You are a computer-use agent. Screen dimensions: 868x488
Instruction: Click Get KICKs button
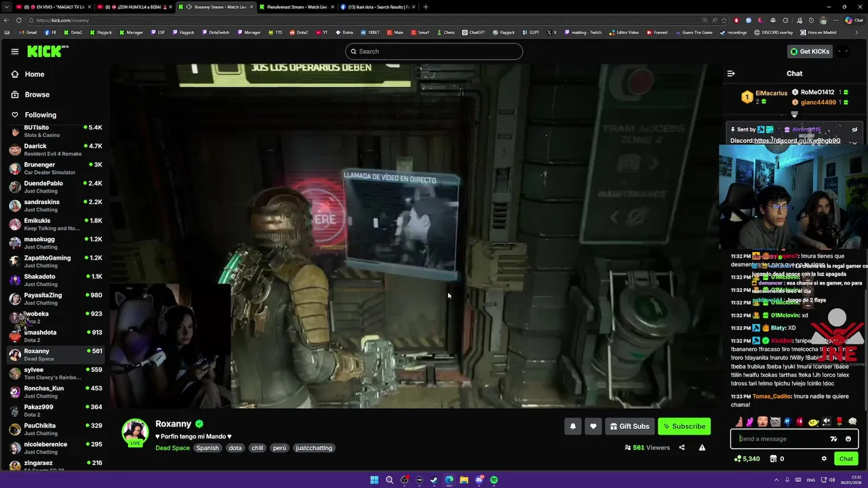click(x=809, y=52)
